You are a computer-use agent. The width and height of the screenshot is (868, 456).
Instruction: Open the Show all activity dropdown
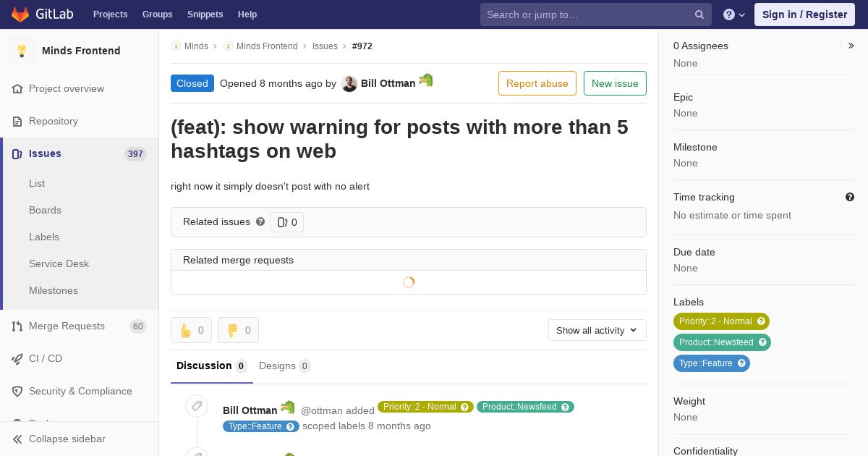[597, 330]
